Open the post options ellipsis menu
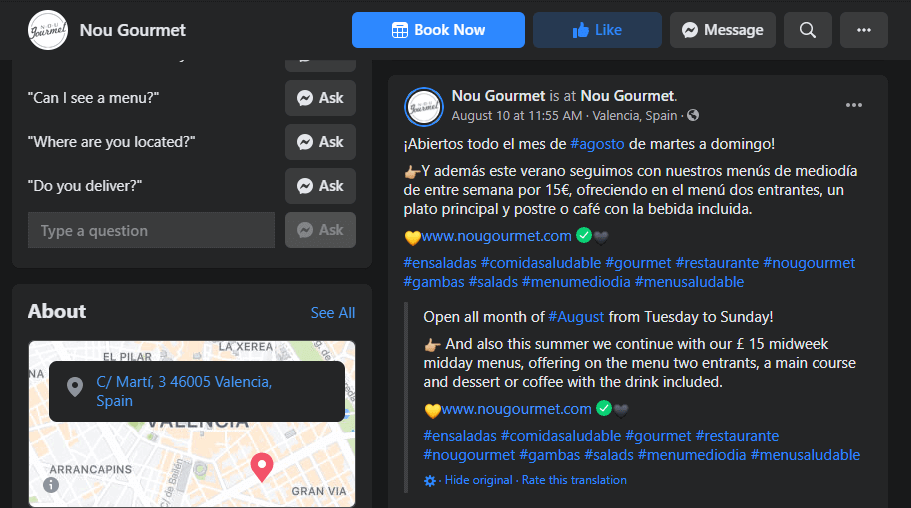The height and width of the screenshot is (508, 911). 854,105
